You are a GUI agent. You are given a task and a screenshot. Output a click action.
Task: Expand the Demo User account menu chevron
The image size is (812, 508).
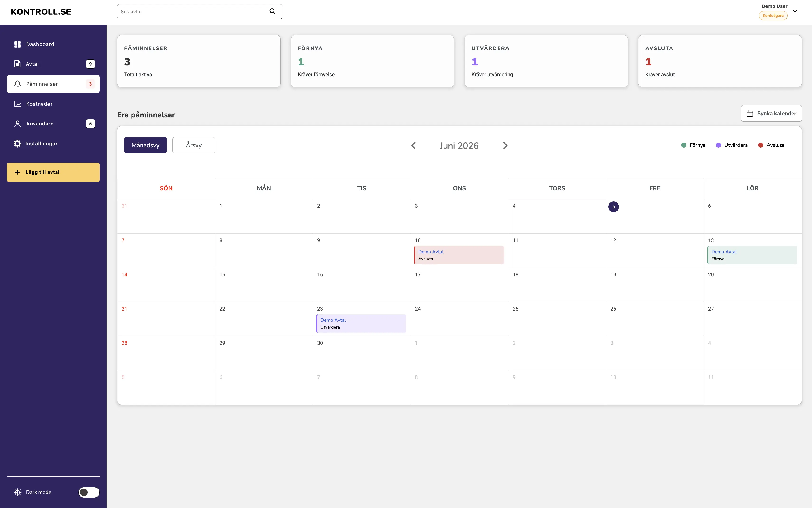pyautogui.click(x=795, y=11)
